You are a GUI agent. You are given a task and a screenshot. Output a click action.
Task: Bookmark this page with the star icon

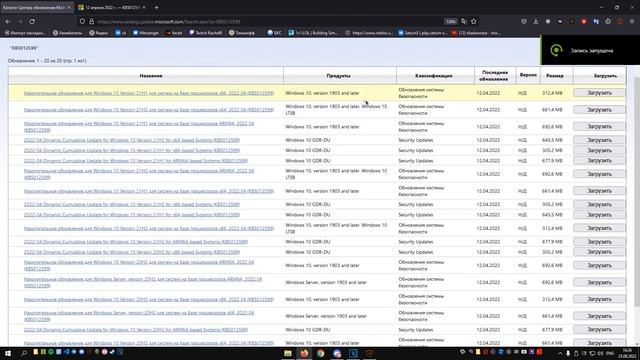[x=473, y=21]
